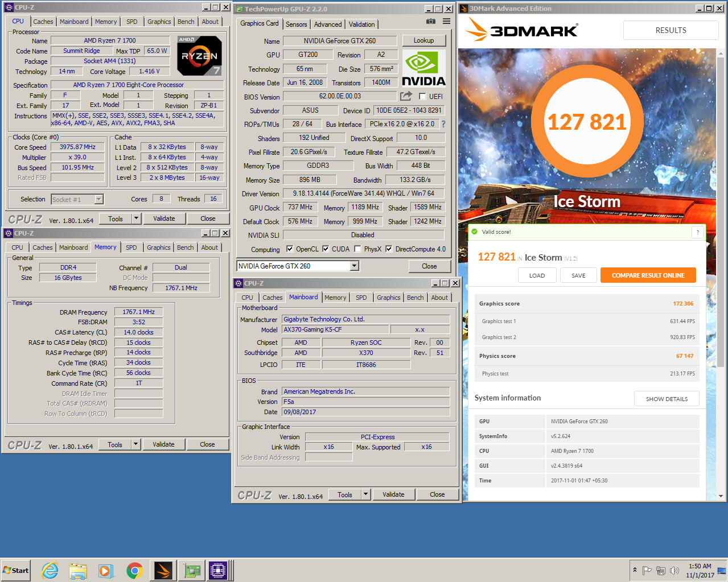Click the NVIDIA logo in GPU-Z
Screen dimensions: 728x582
(424, 68)
